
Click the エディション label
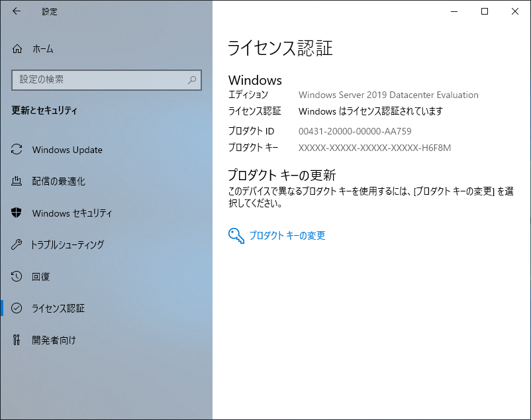coord(248,95)
